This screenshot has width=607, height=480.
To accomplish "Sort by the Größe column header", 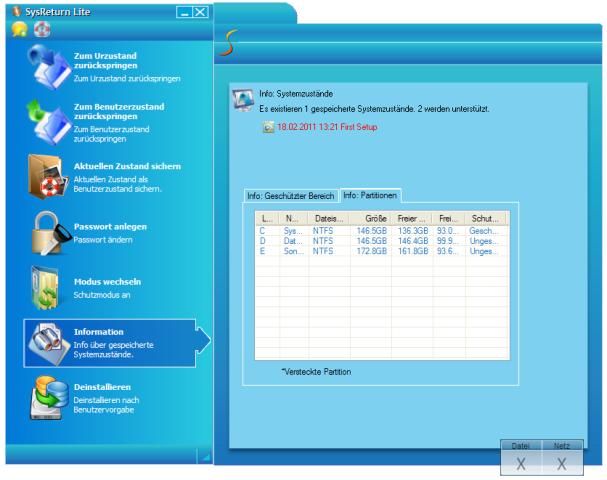I will [370, 218].
